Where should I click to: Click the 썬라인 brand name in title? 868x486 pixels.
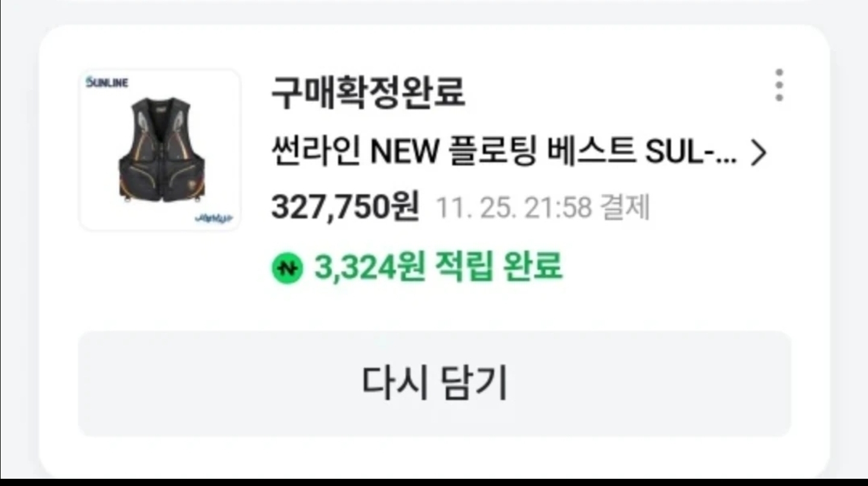[315, 153]
